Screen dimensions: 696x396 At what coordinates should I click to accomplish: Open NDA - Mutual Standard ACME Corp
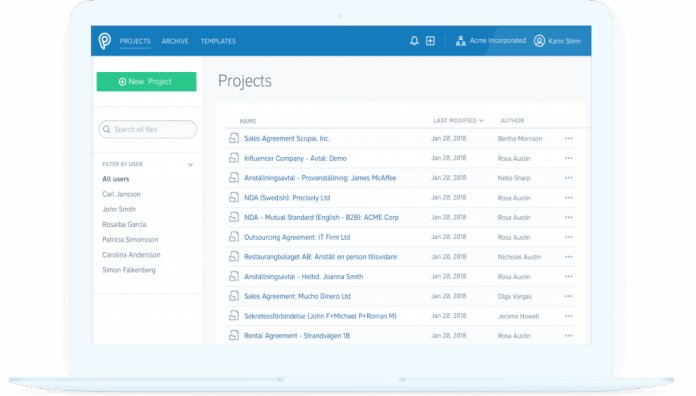(x=321, y=217)
